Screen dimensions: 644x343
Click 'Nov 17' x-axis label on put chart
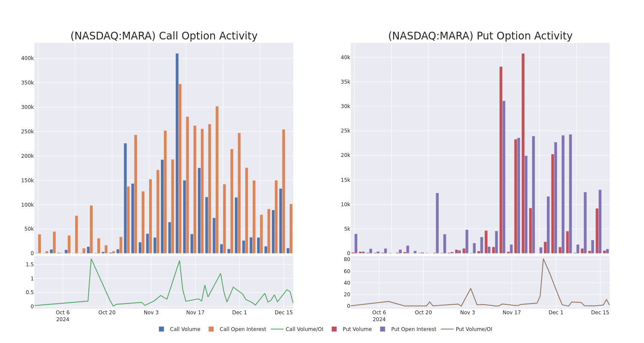(512, 313)
